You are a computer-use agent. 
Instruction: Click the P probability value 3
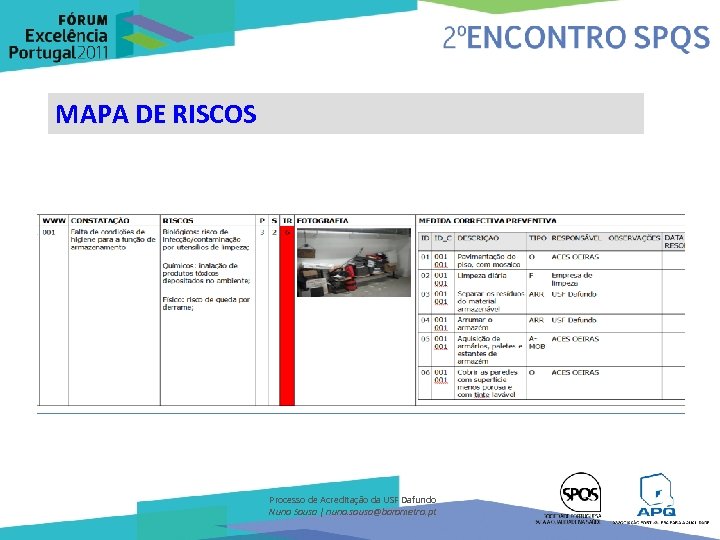pos(262,232)
